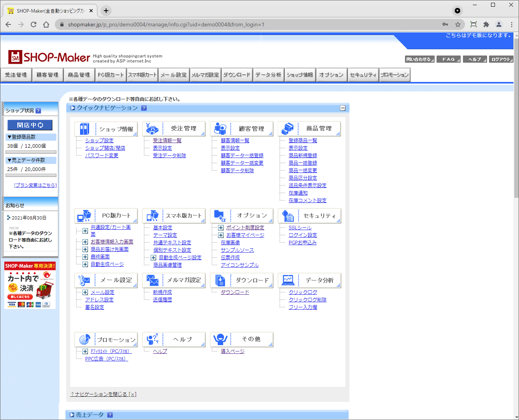Expand お客様マイページ tree item
Viewport: 519px width, 420px height.
(x=221, y=235)
